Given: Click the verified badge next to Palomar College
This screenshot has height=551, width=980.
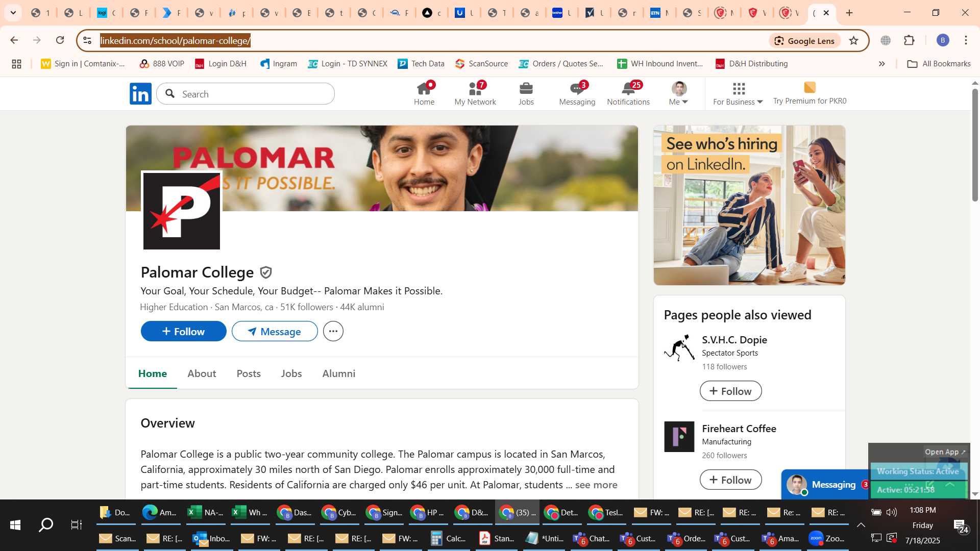Looking at the screenshot, I should [x=265, y=272].
